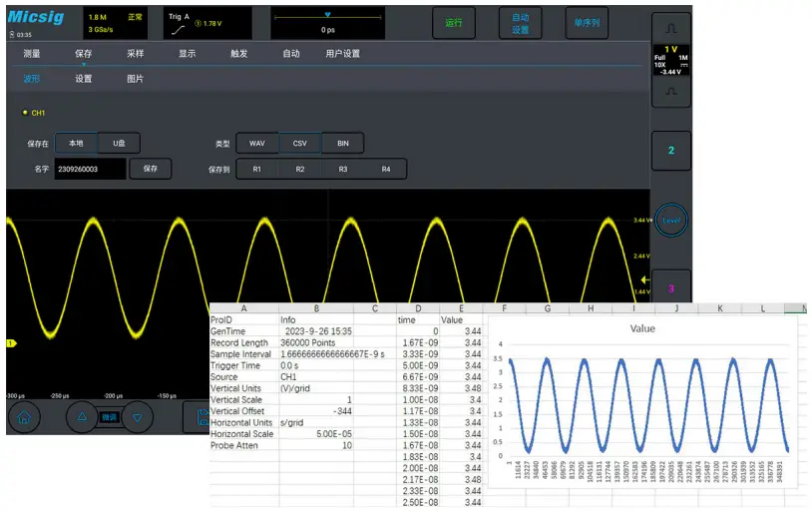Choose BIN as file type
The image size is (812, 513).
click(x=342, y=143)
